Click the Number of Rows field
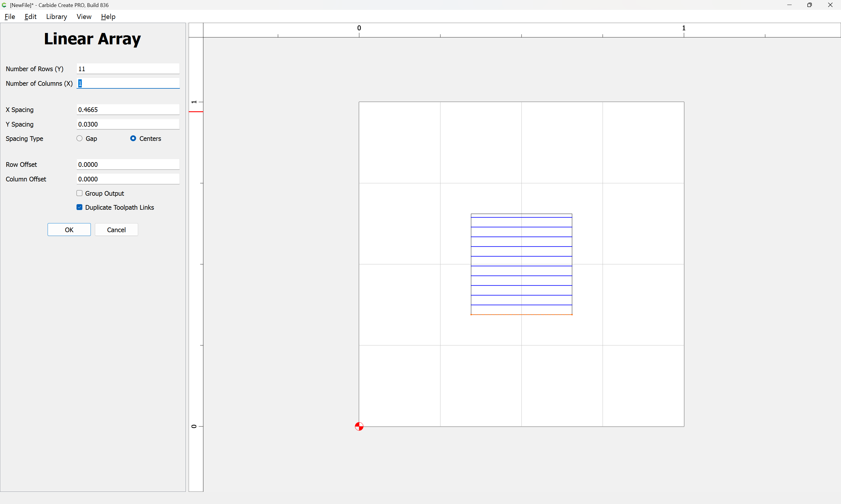 128,69
